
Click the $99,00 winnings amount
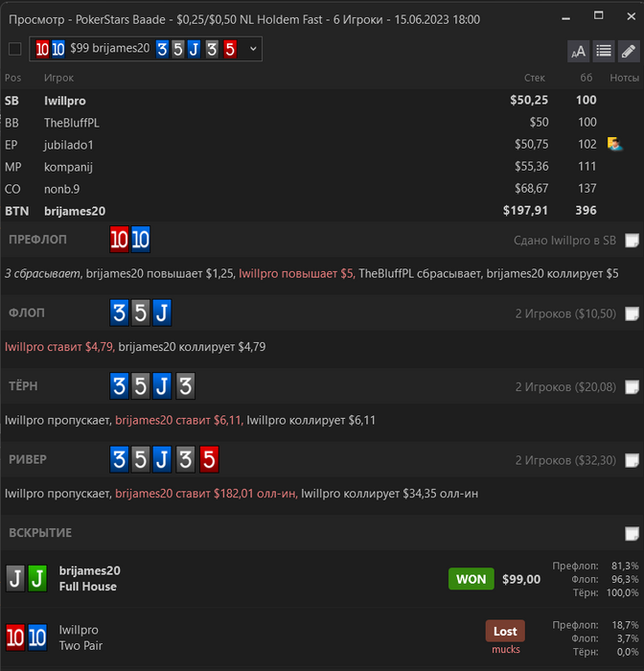click(x=521, y=579)
